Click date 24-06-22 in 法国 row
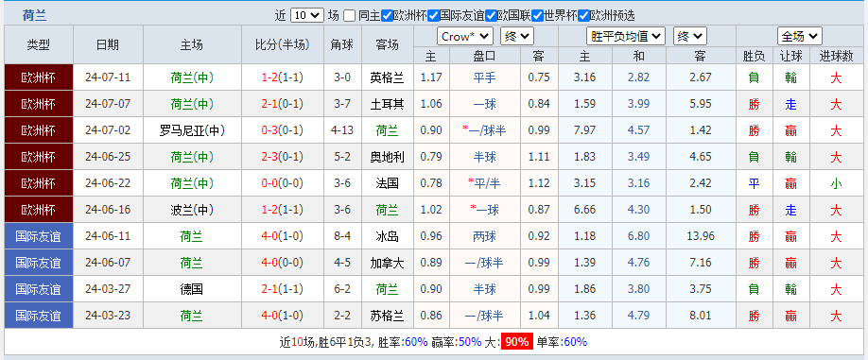 108,183
